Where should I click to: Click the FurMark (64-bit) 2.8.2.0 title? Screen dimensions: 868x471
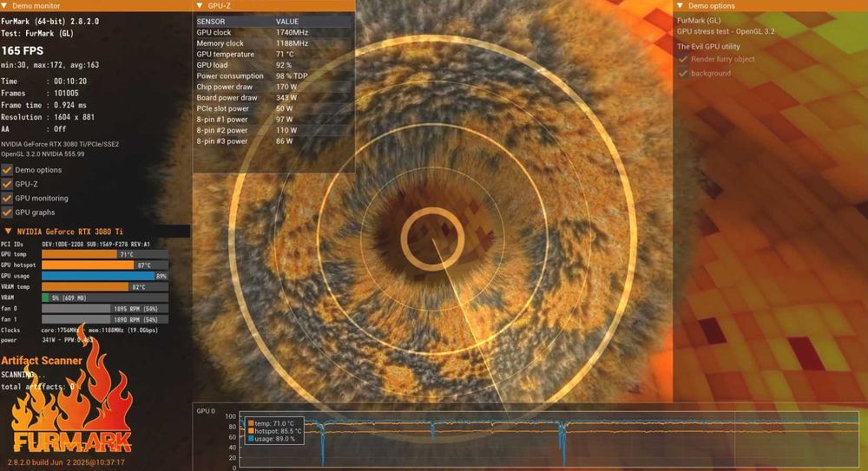point(50,21)
